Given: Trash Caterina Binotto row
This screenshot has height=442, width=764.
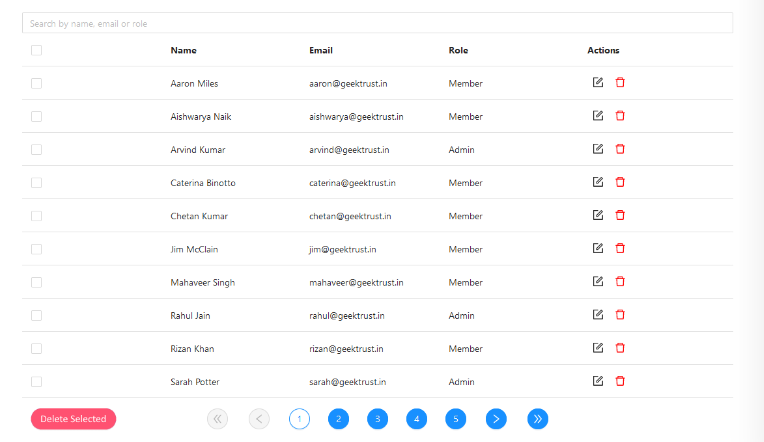Looking at the screenshot, I should (620, 182).
